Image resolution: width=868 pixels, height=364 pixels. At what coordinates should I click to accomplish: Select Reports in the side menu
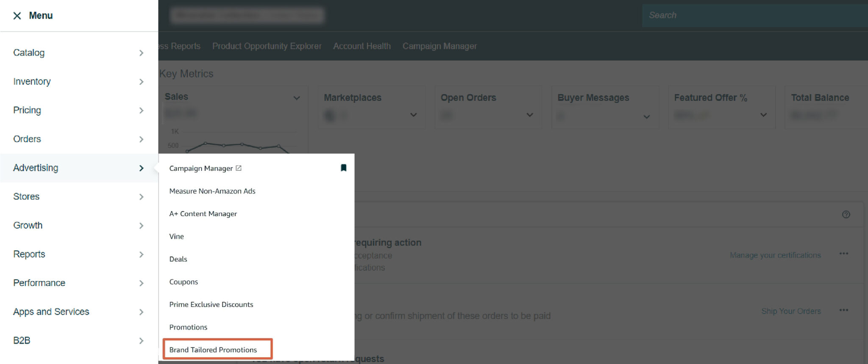click(x=29, y=254)
